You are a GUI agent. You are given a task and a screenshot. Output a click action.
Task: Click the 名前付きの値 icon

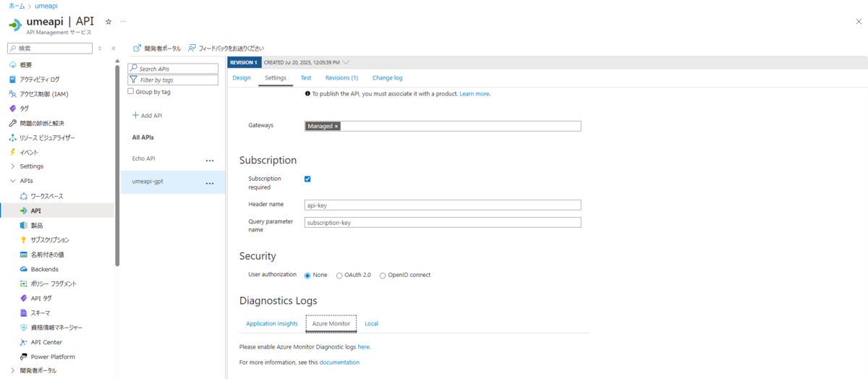click(x=24, y=255)
